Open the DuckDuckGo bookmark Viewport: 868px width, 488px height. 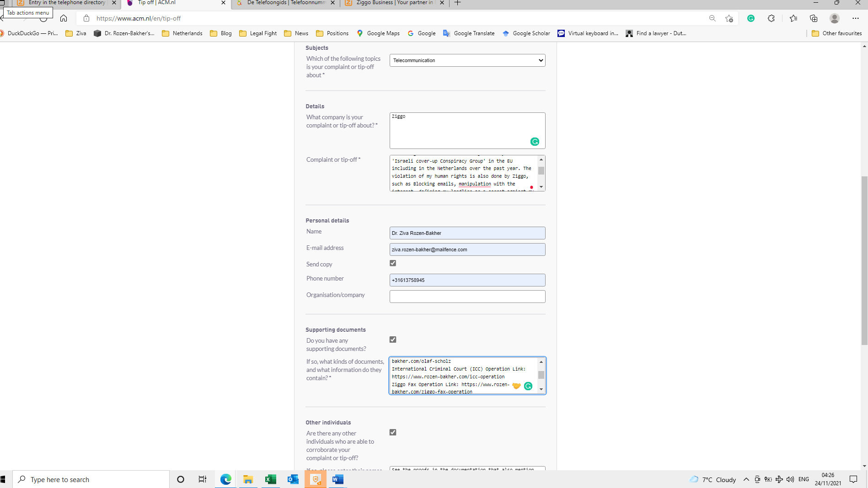click(x=29, y=33)
